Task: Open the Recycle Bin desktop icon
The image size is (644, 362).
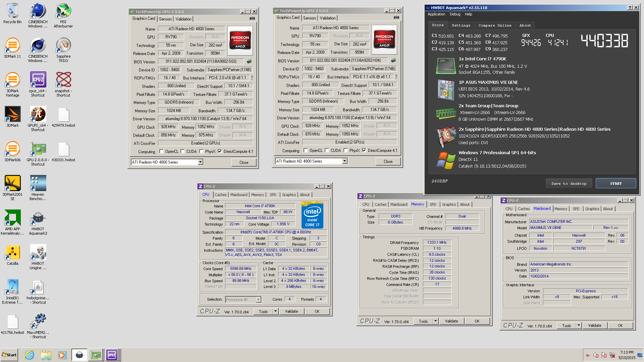Action: [12, 13]
